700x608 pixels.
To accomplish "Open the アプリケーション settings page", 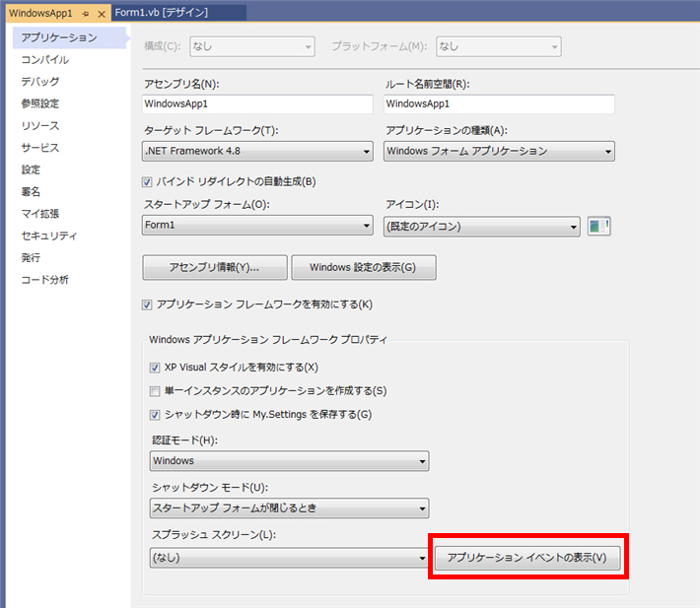I will pyautogui.click(x=69, y=37).
